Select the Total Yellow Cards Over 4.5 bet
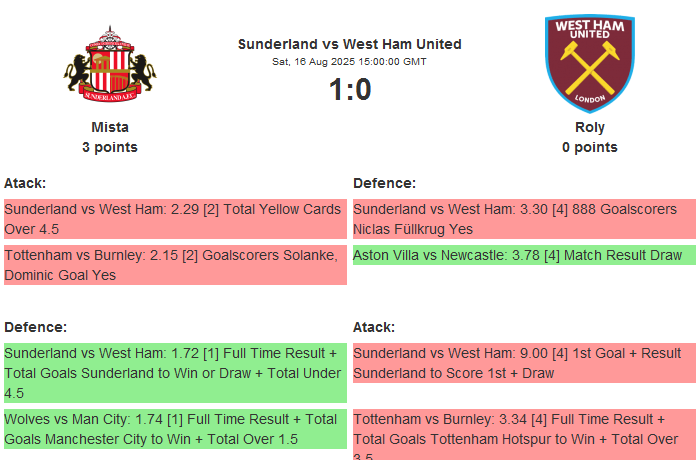Screen dimensions: 700x460 pos(175,219)
